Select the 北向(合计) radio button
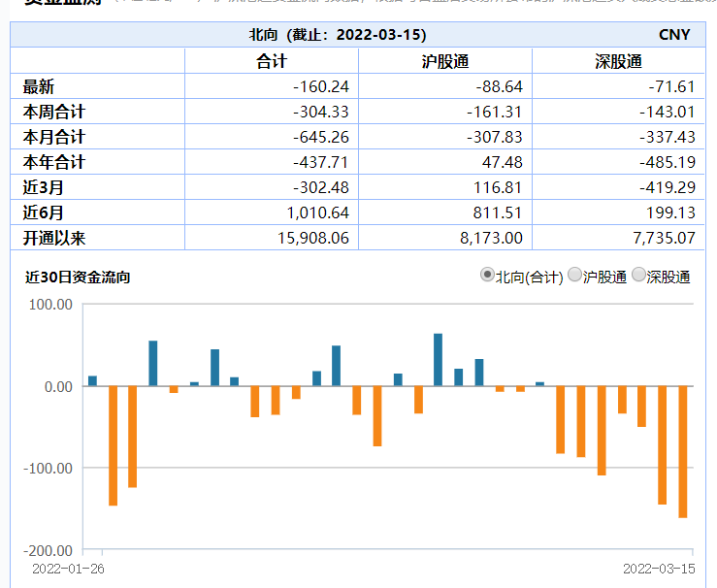The image size is (717, 588). tap(487, 276)
